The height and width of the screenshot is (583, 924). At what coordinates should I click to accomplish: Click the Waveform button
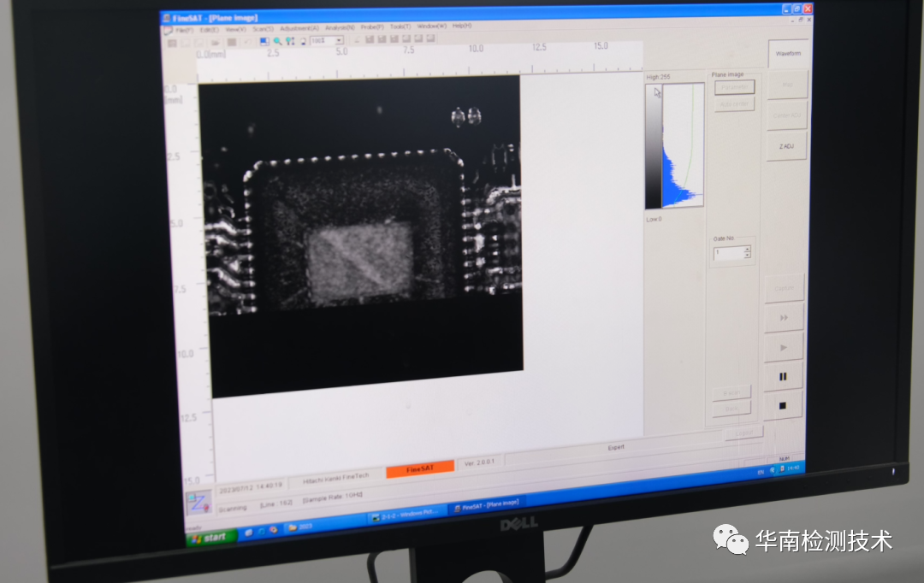click(788, 54)
